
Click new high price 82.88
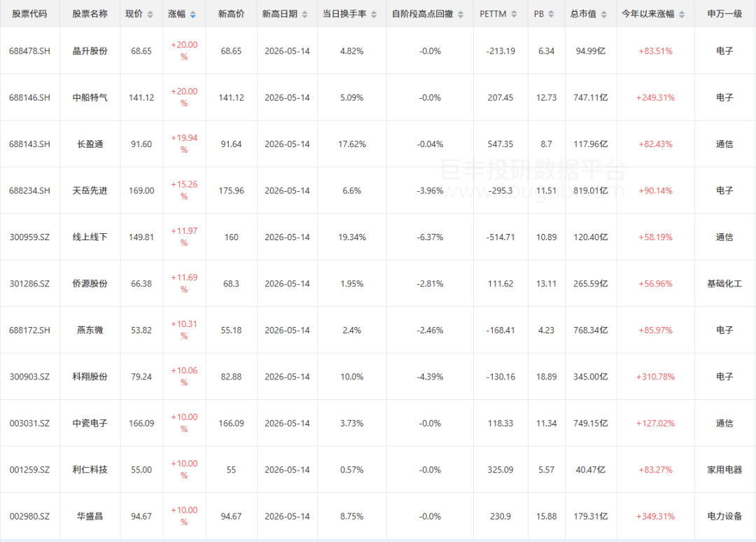pos(231,377)
